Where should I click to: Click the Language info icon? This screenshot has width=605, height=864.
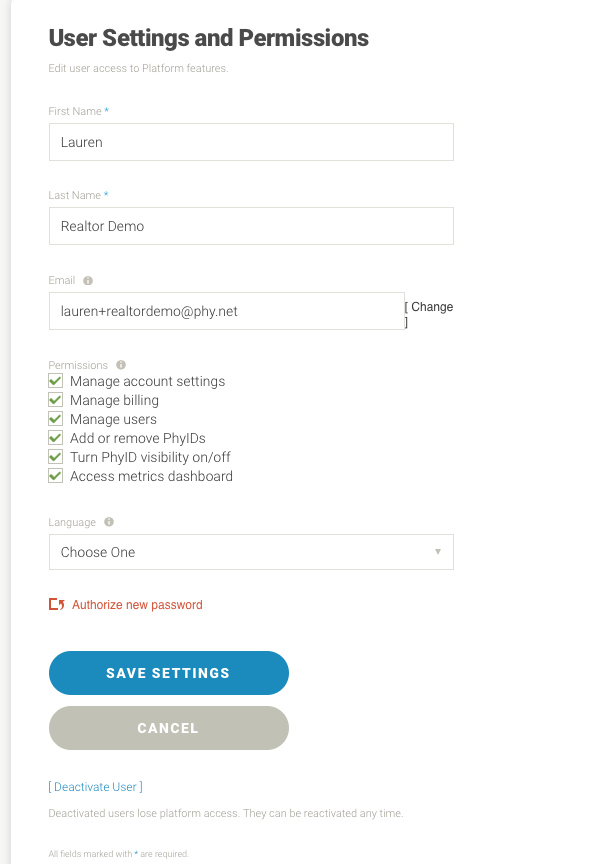coord(109,522)
